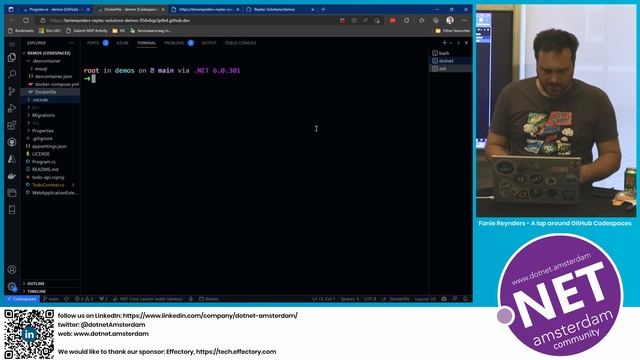This screenshot has height=360, width=640.
Task: Open the Run and Debug view
Action: click(12, 108)
